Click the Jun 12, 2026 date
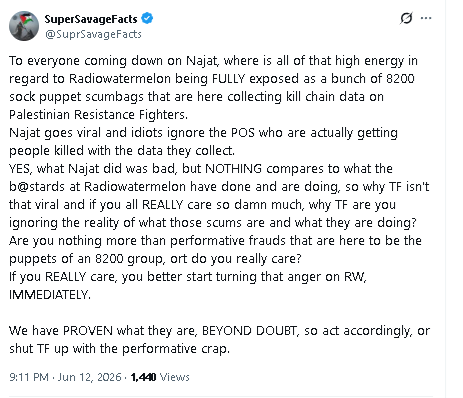The width and height of the screenshot is (463, 398). (89, 377)
